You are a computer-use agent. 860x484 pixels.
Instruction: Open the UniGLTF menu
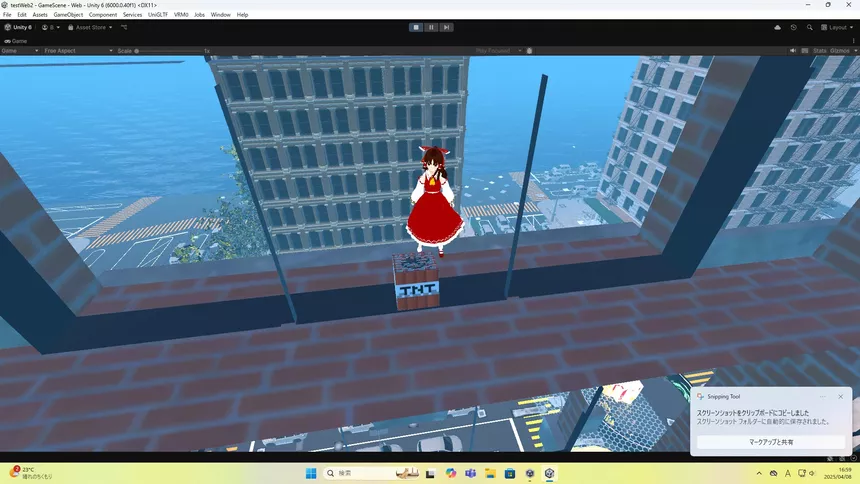click(158, 15)
